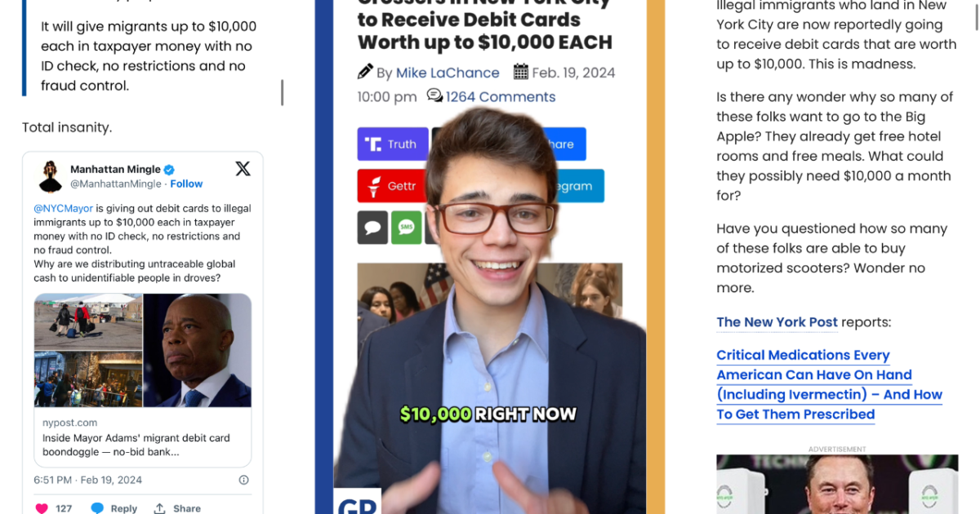Share article via the Truth button
This screenshot has width=980, height=514.
pos(392,144)
